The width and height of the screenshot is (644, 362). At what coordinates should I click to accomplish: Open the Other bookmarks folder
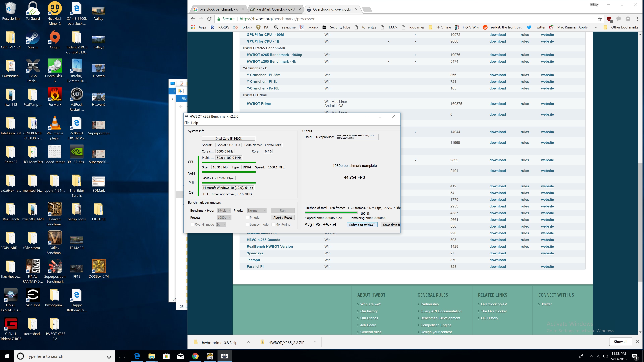click(621, 27)
